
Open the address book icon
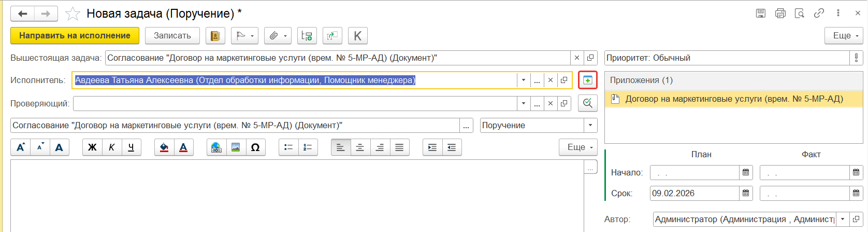pyautogui.click(x=215, y=36)
